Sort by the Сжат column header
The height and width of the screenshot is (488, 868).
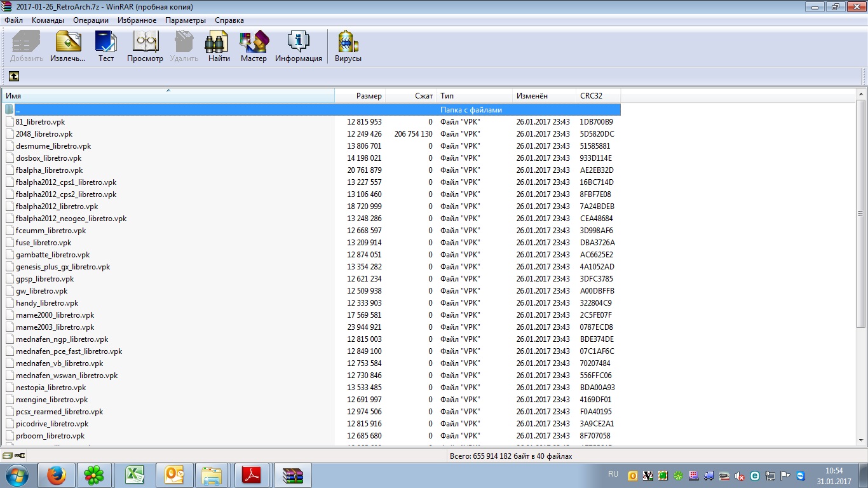pyautogui.click(x=411, y=96)
